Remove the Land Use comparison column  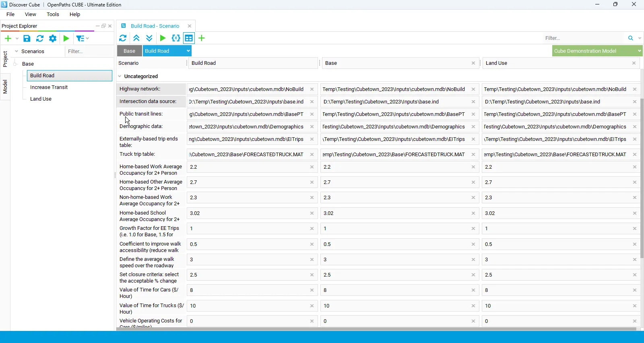pos(634,63)
